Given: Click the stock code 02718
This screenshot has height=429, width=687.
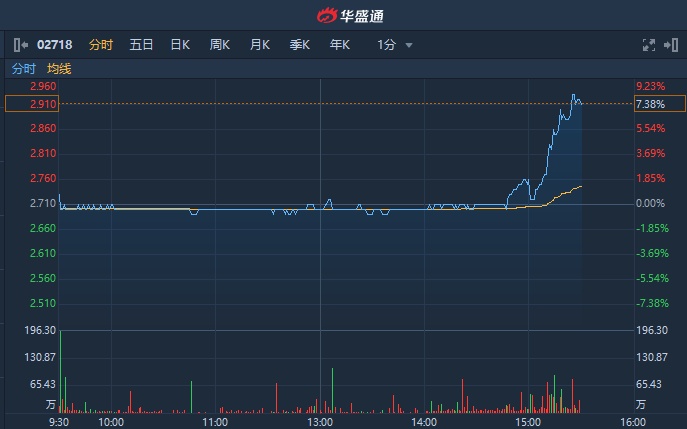Looking at the screenshot, I should [x=57, y=45].
